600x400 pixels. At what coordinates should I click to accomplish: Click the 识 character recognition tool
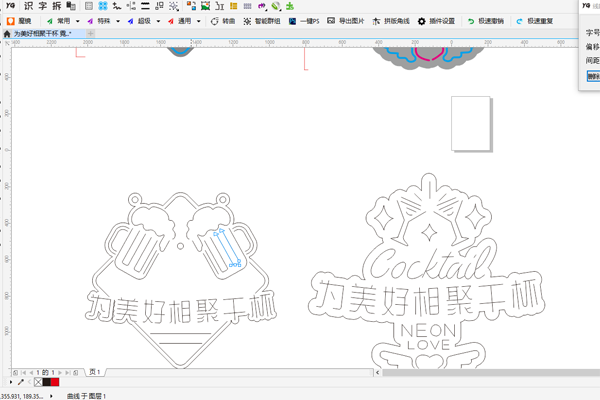[x=28, y=6]
